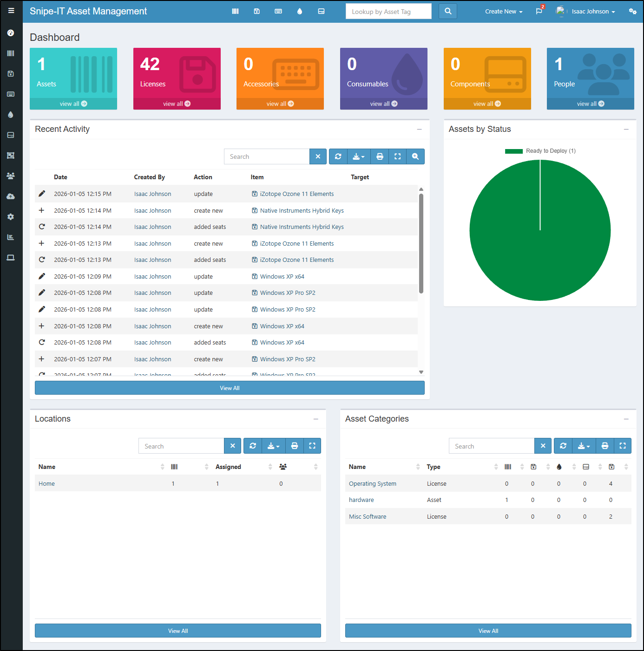Click View All button under Recent Activity
The width and height of the screenshot is (644, 651).
click(230, 388)
